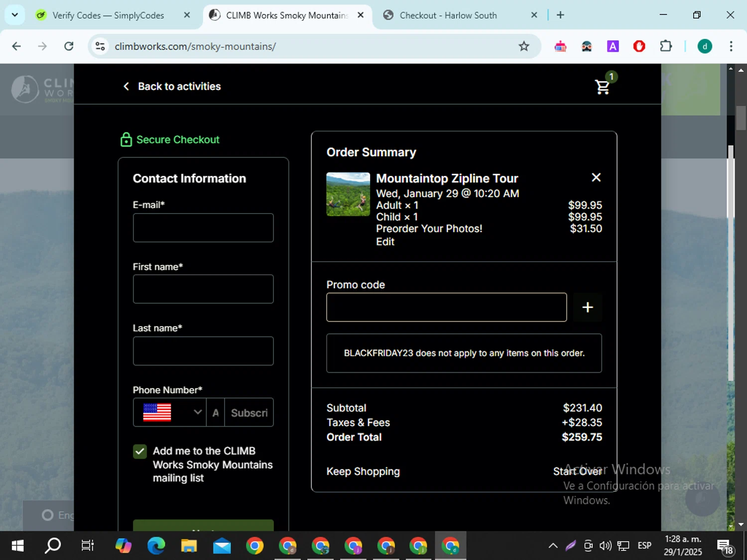This screenshot has height=560, width=747.
Task: Focus the First name field
Action: (203, 289)
